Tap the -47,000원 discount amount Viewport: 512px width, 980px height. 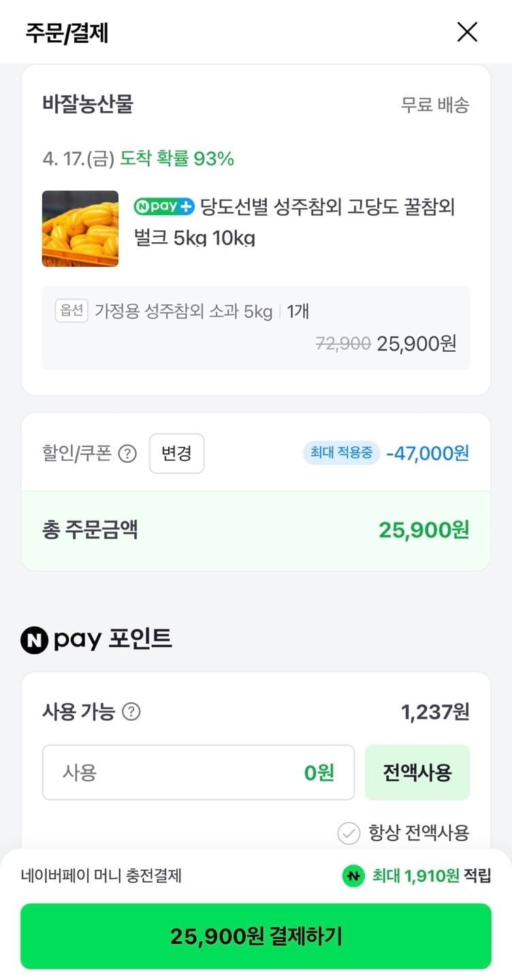tap(428, 453)
